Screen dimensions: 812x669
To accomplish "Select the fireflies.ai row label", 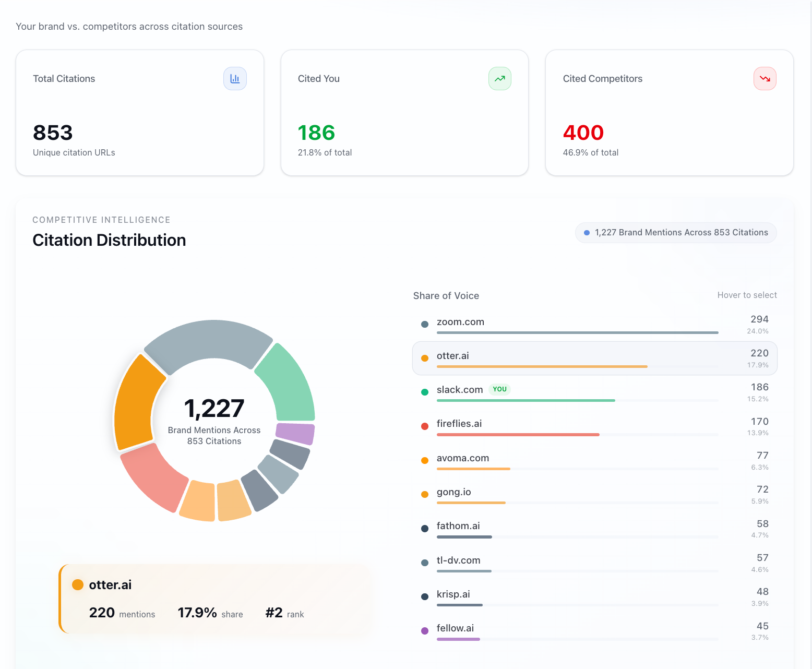I will pos(459,424).
